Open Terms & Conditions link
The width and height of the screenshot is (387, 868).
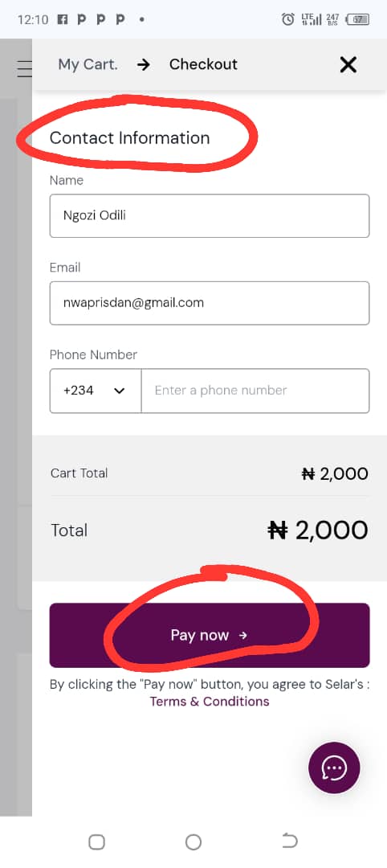coord(210,702)
